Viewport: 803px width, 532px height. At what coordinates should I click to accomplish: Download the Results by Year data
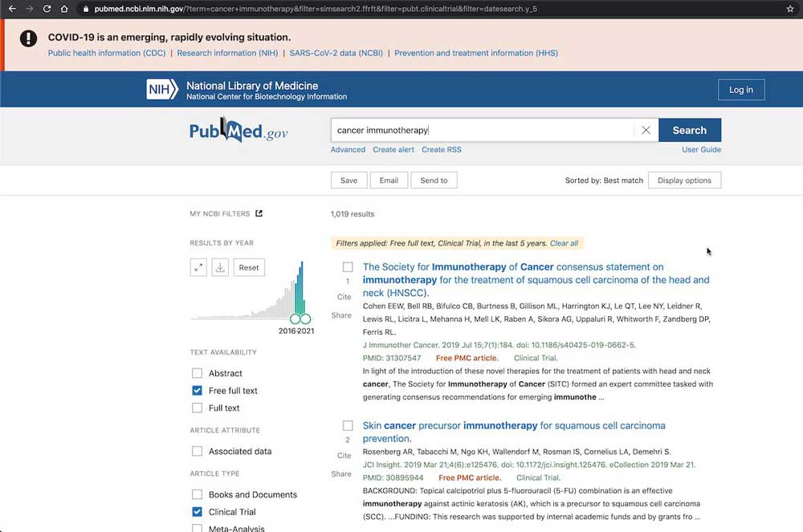pyautogui.click(x=220, y=267)
